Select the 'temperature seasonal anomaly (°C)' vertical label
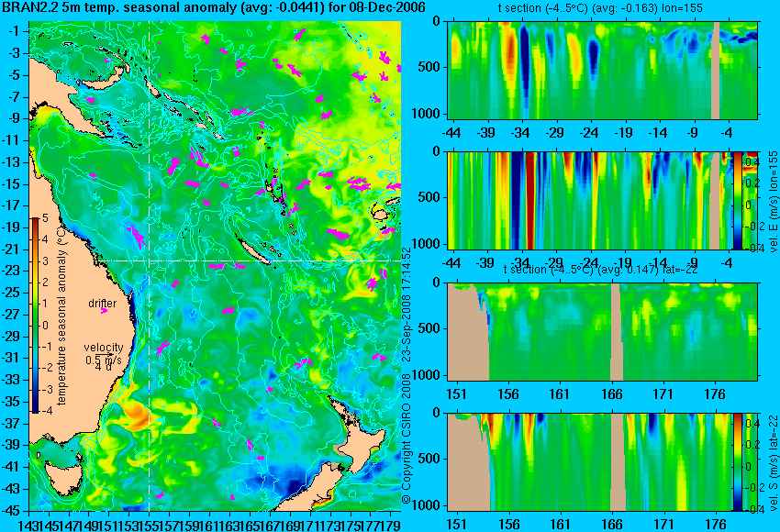Screen dimensions: 780x532 tap(61, 316)
